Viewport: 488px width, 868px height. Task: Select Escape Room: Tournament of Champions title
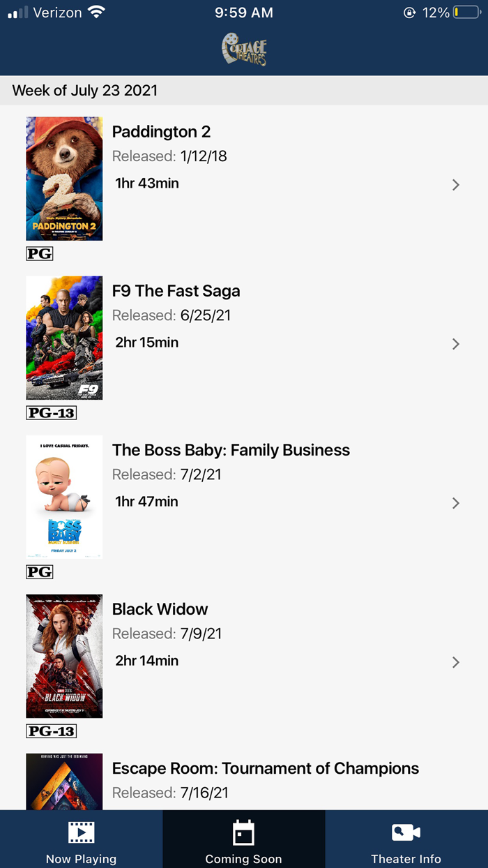click(266, 768)
